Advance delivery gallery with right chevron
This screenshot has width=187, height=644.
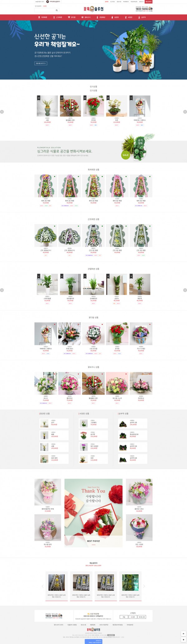tap(144, 586)
